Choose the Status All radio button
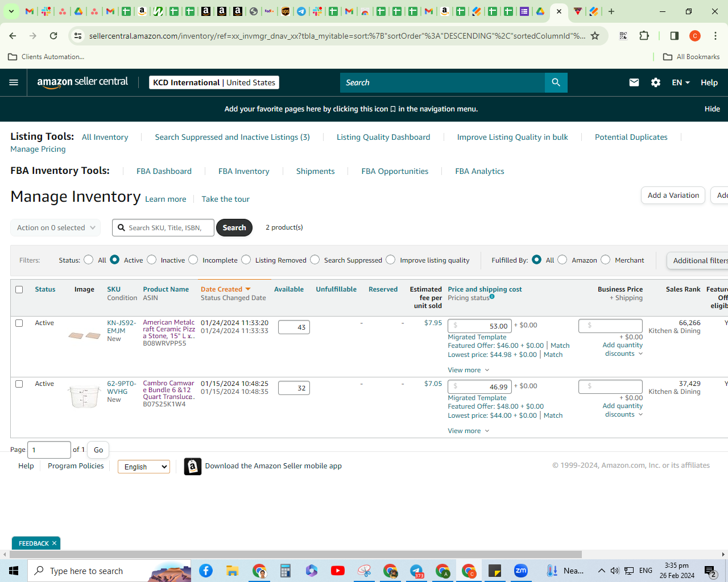This screenshot has width=728, height=582. coord(88,260)
